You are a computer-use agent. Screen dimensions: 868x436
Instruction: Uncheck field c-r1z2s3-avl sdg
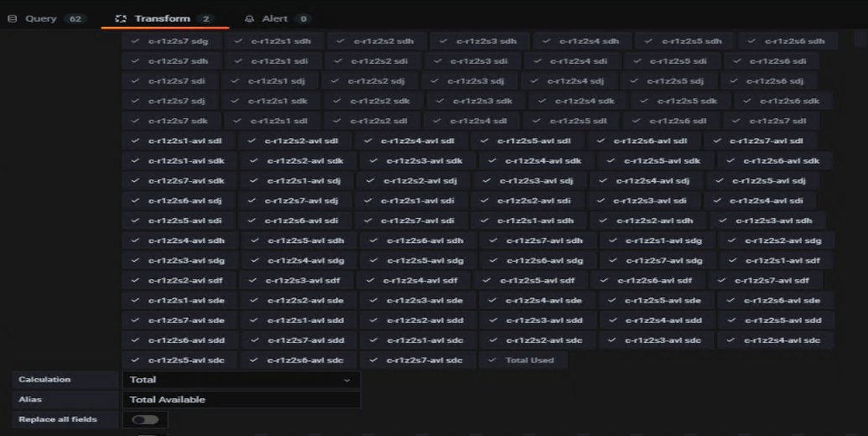point(180,261)
